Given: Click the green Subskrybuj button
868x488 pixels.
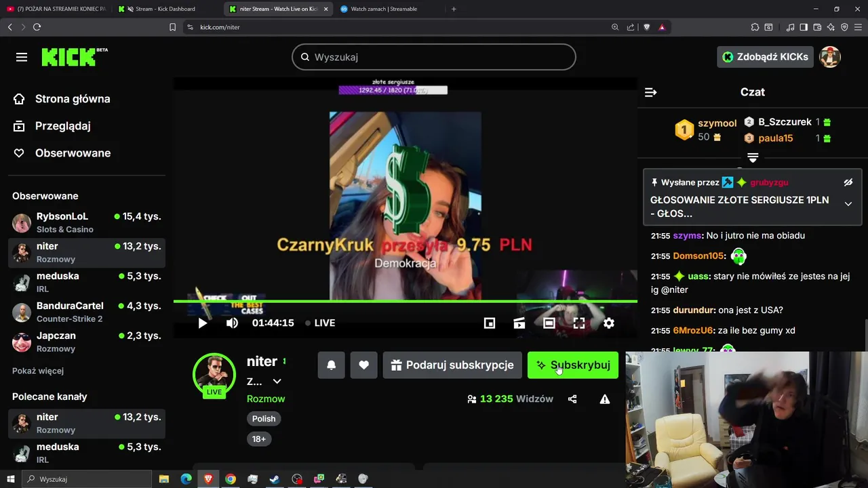Looking at the screenshot, I should [x=573, y=365].
